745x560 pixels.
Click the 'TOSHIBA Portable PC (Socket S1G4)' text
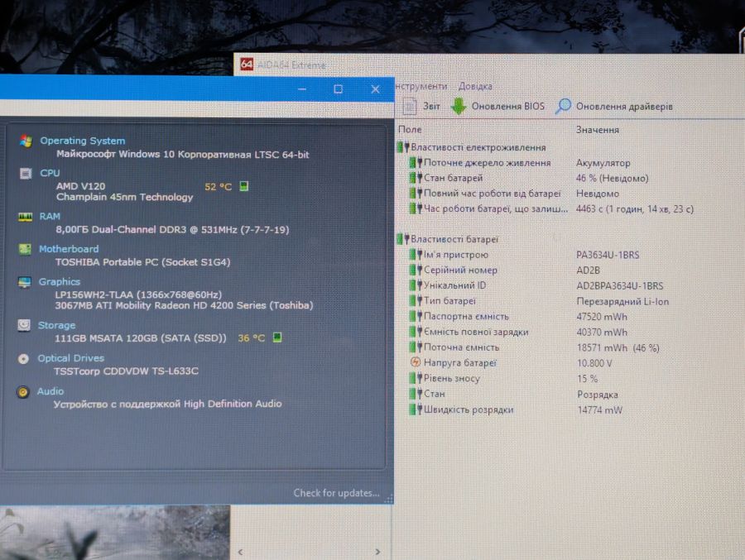[x=142, y=261]
